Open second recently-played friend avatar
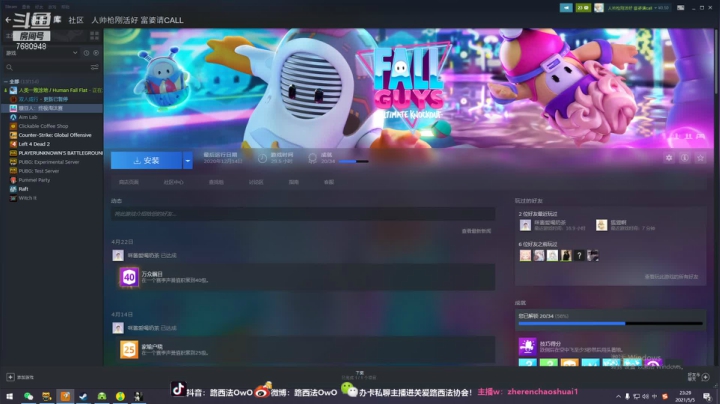 (x=602, y=225)
